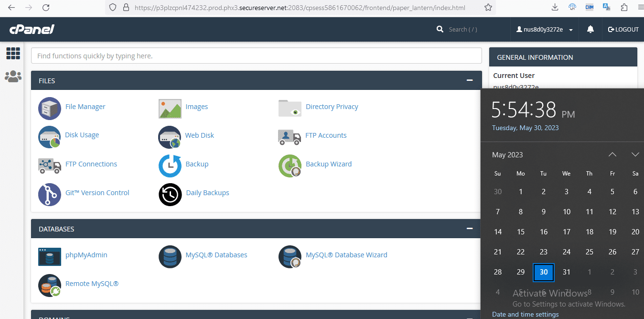Click the cPanel logo
The image size is (644, 319).
tap(32, 30)
